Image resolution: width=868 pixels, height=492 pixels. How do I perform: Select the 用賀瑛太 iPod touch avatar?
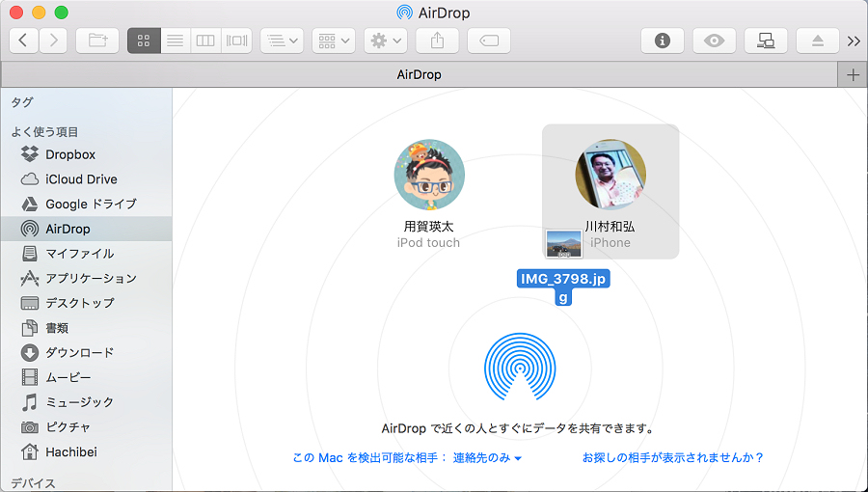point(429,175)
